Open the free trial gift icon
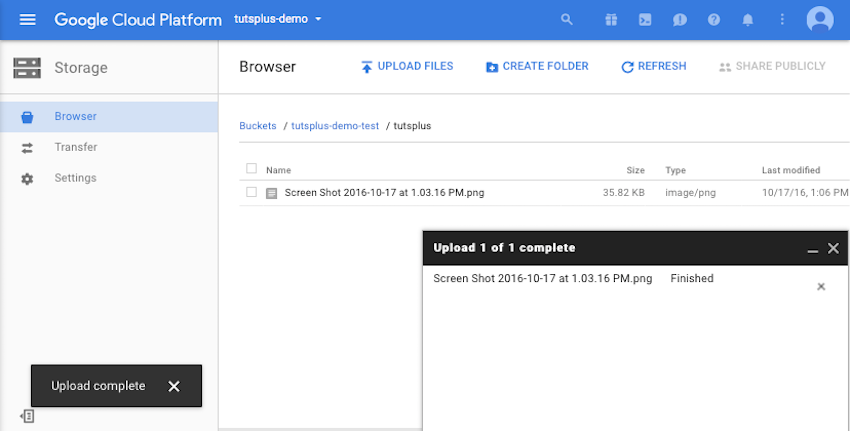Image resolution: width=850 pixels, height=431 pixels. pyautogui.click(x=611, y=20)
